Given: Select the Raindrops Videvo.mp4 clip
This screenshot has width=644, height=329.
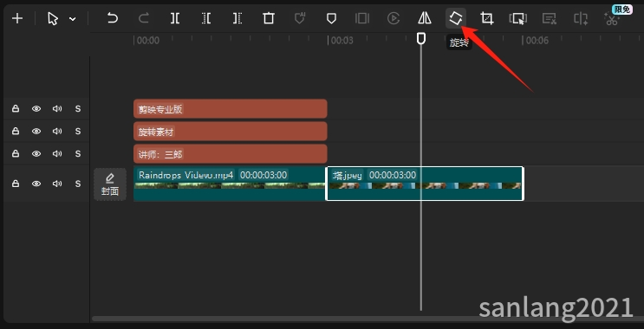Looking at the screenshot, I should coord(230,184).
